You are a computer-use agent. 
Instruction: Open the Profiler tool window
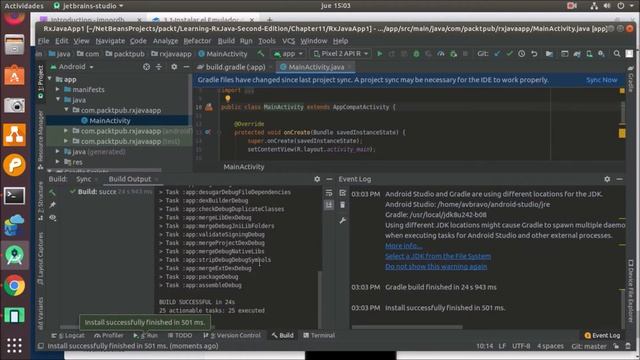[109, 336]
